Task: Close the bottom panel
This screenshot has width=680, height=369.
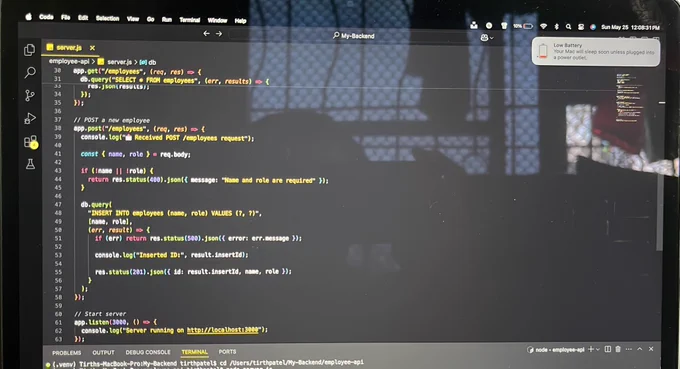Action: [x=651, y=349]
